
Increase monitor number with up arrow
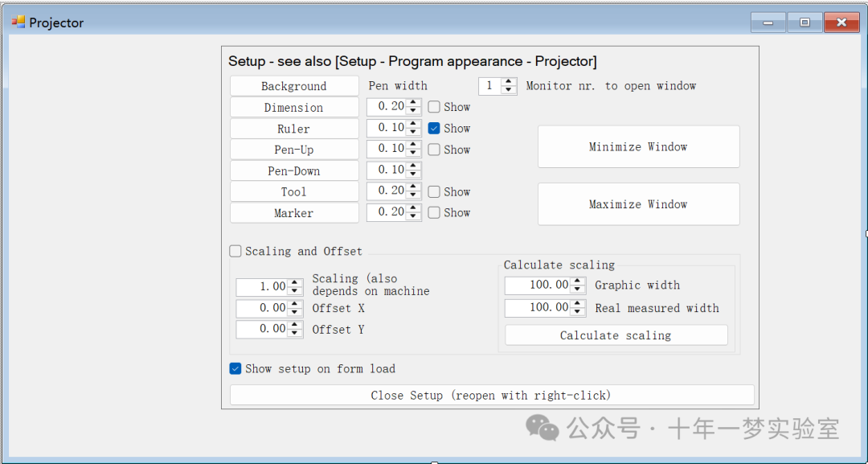509,82
